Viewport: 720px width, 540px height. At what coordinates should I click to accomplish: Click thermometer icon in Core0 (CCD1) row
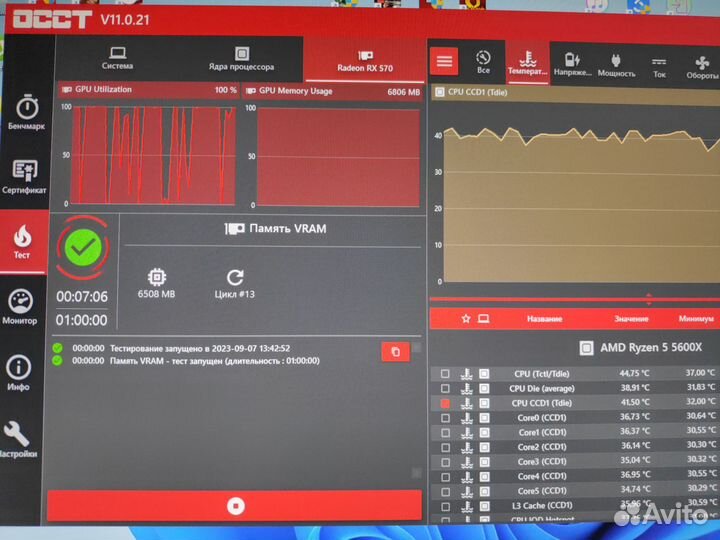pyautogui.click(x=467, y=418)
